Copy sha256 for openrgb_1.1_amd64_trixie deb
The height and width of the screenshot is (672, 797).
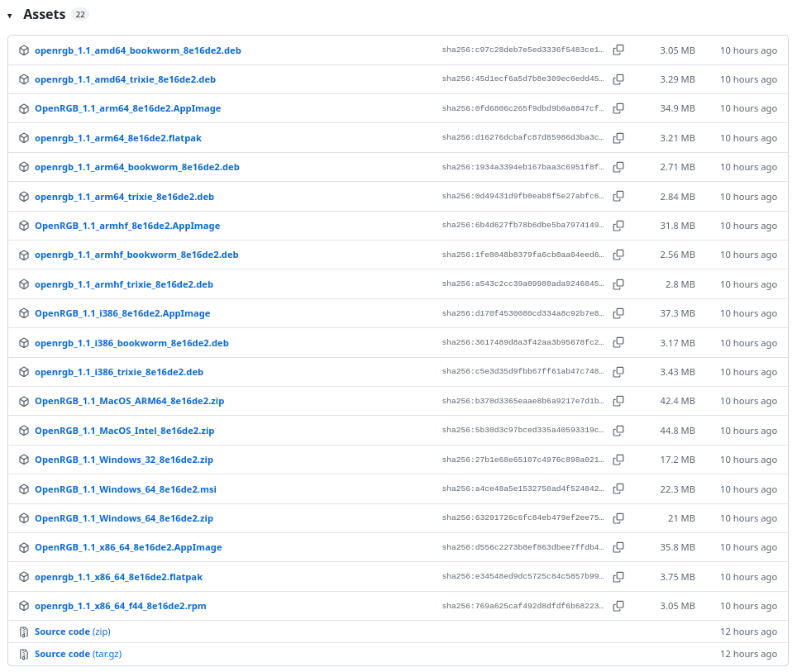click(x=618, y=79)
